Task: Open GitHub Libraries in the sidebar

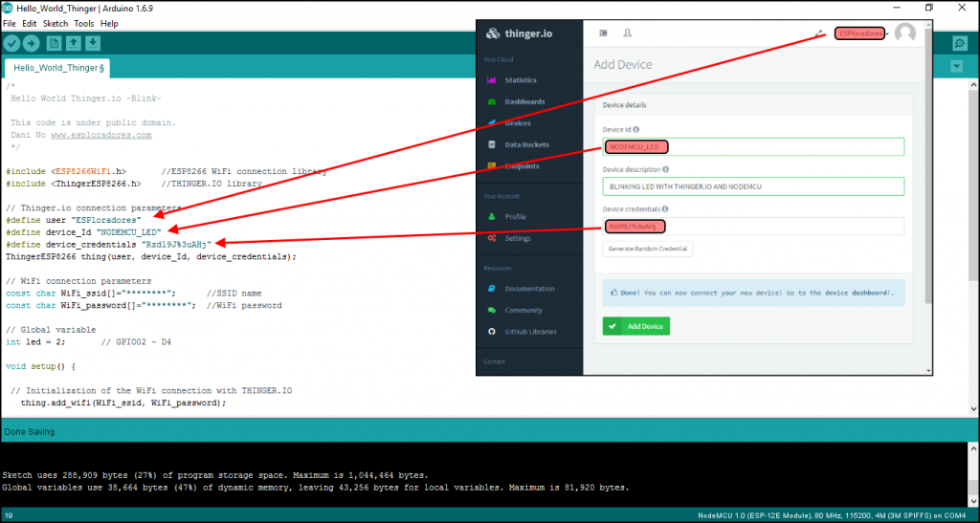Action: (x=530, y=332)
